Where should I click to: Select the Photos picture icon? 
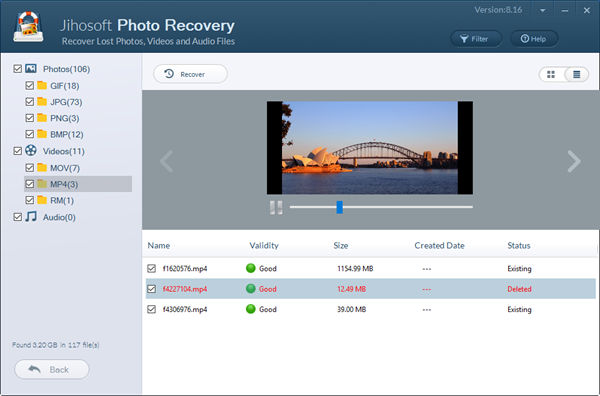pos(31,68)
